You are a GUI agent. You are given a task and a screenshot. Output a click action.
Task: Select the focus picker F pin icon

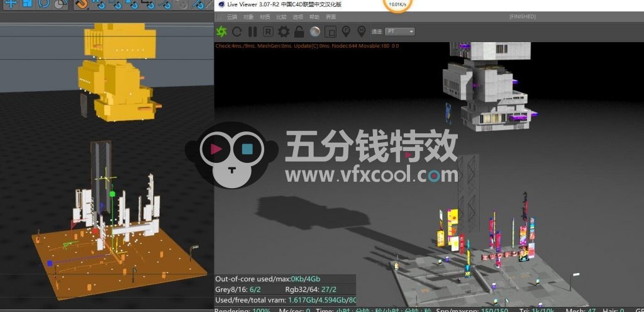click(347, 31)
